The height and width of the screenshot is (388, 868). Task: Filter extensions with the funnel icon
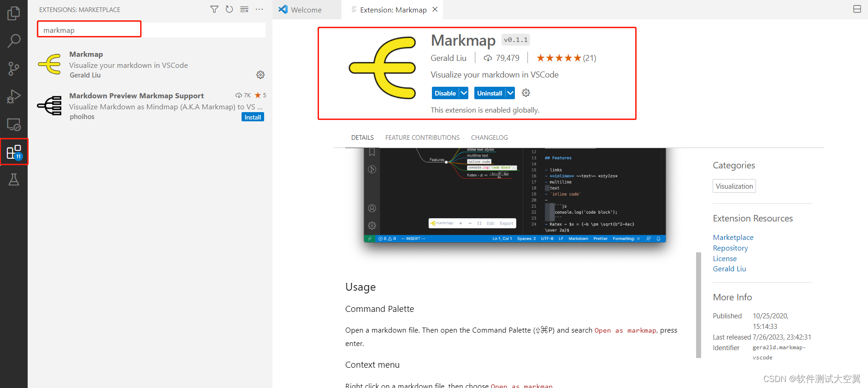click(214, 9)
